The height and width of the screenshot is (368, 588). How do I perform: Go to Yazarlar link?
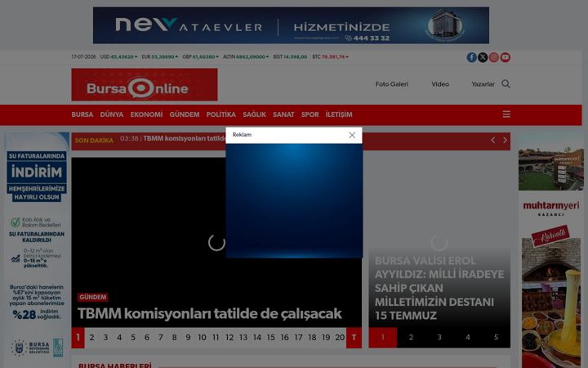click(483, 84)
